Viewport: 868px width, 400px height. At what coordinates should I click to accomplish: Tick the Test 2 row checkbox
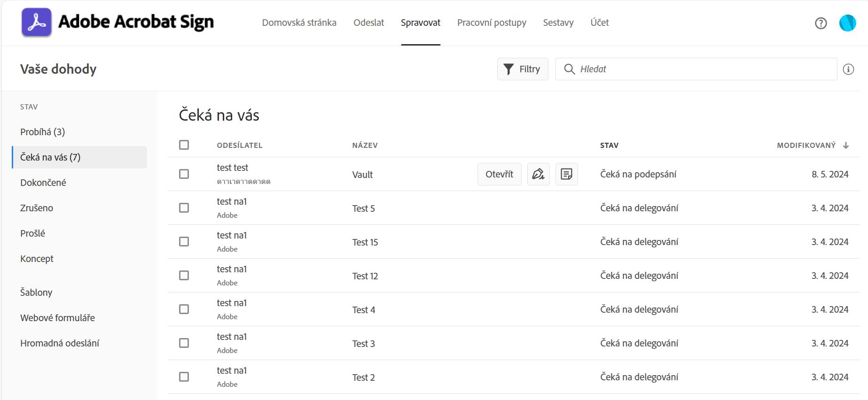point(184,377)
